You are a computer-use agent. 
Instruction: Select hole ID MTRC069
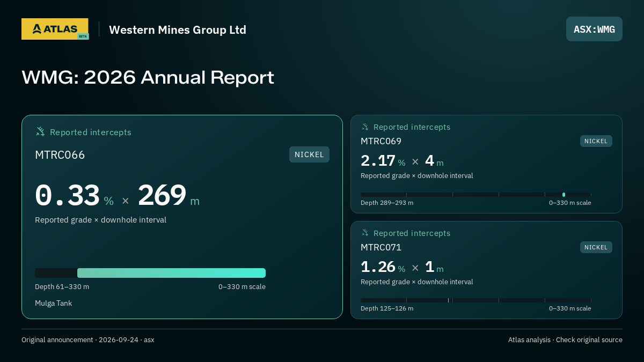(381, 141)
